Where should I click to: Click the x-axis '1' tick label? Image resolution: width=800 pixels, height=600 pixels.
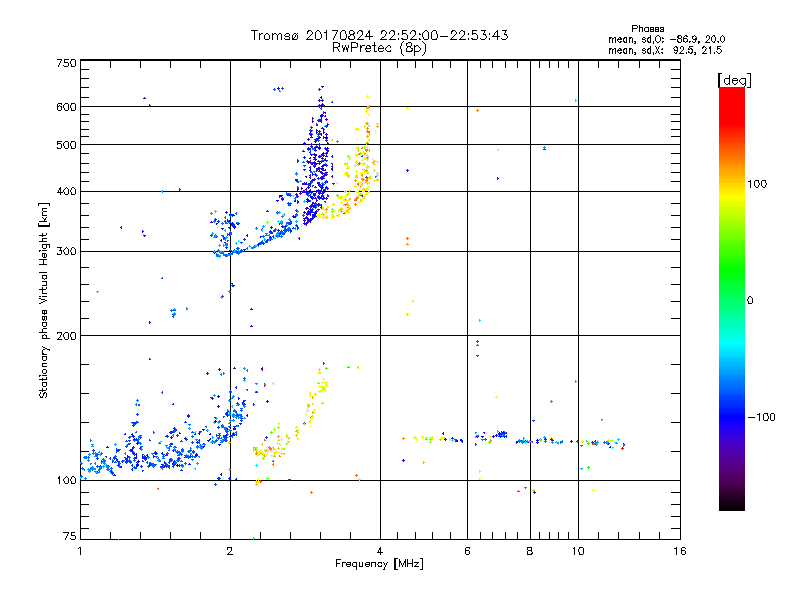pyautogui.click(x=80, y=551)
